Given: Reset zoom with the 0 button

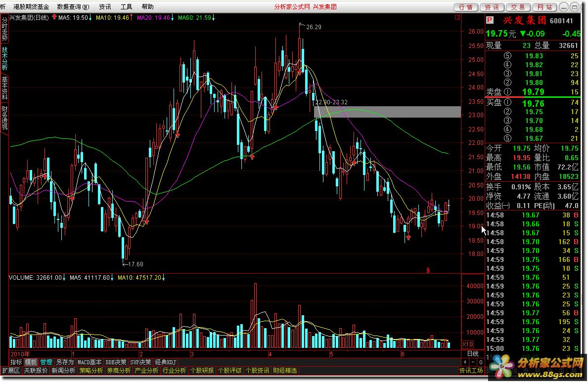Looking at the screenshot, I should 481,362.
